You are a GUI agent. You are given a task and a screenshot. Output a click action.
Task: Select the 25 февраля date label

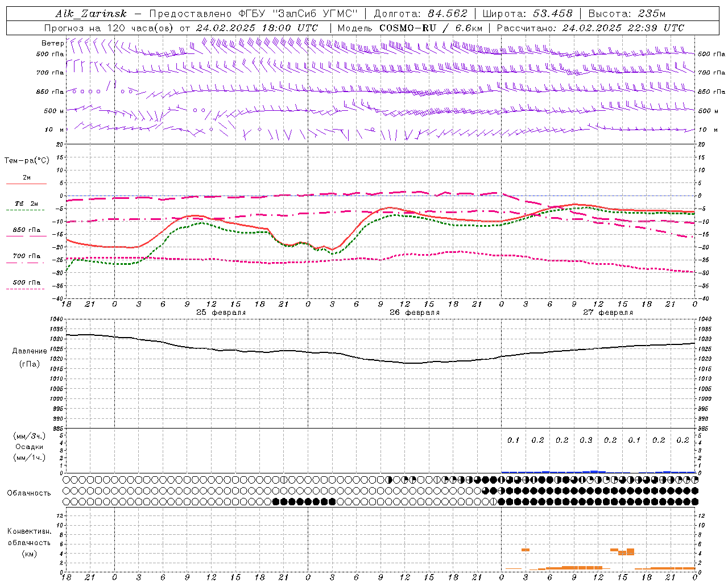(x=221, y=313)
